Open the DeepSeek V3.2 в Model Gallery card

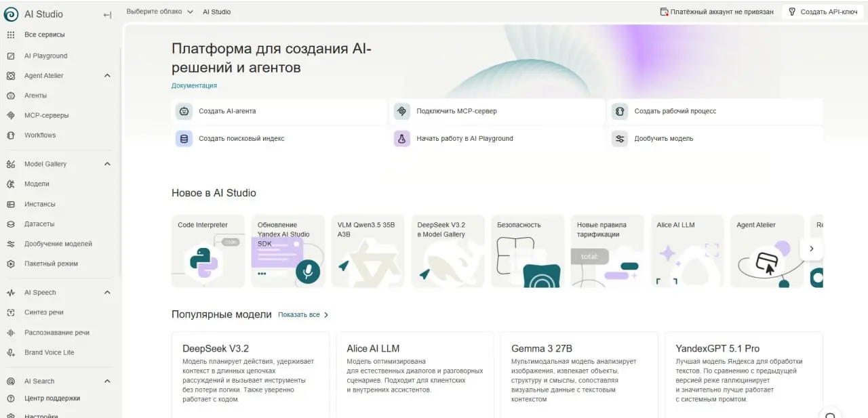point(448,251)
